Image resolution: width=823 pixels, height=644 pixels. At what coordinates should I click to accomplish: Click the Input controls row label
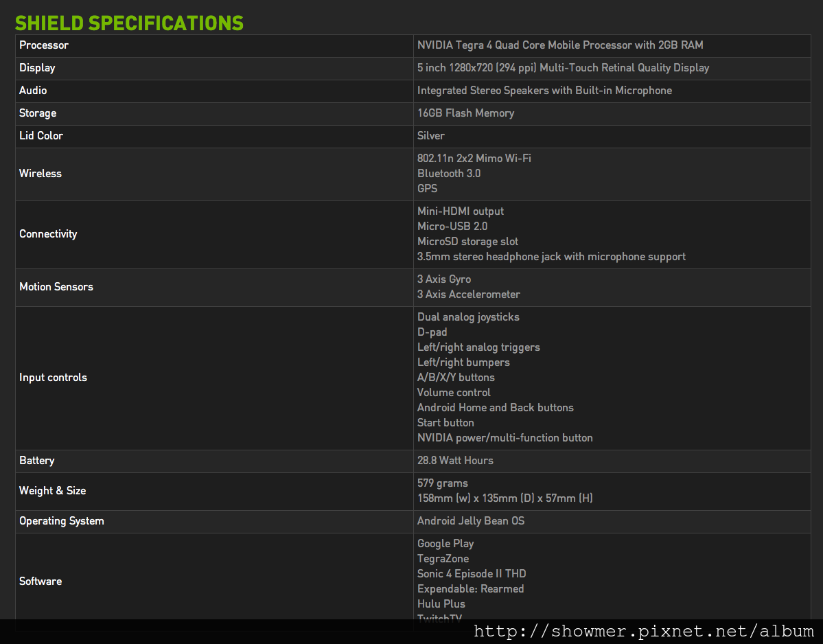tap(53, 378)
